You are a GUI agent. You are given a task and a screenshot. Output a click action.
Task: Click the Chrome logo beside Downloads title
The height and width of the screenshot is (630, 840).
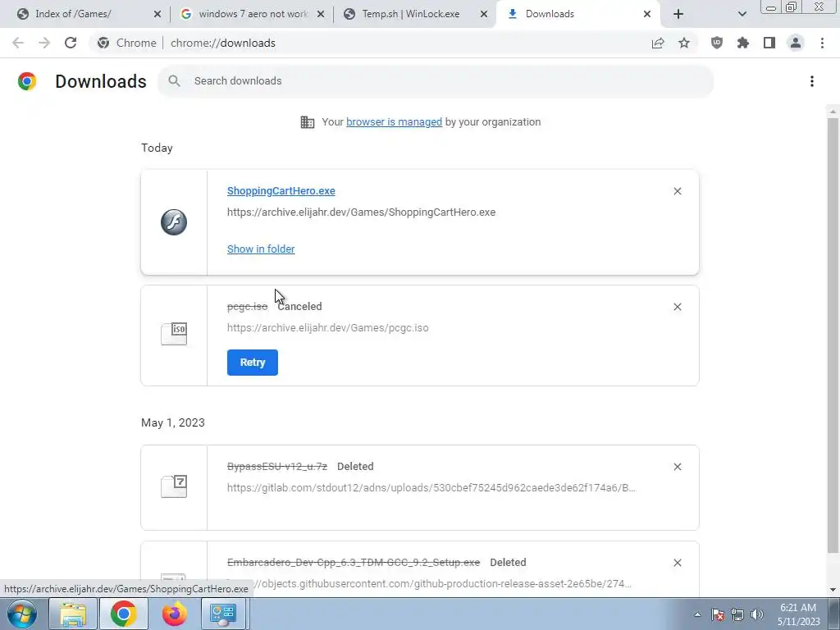click(27, 81)
